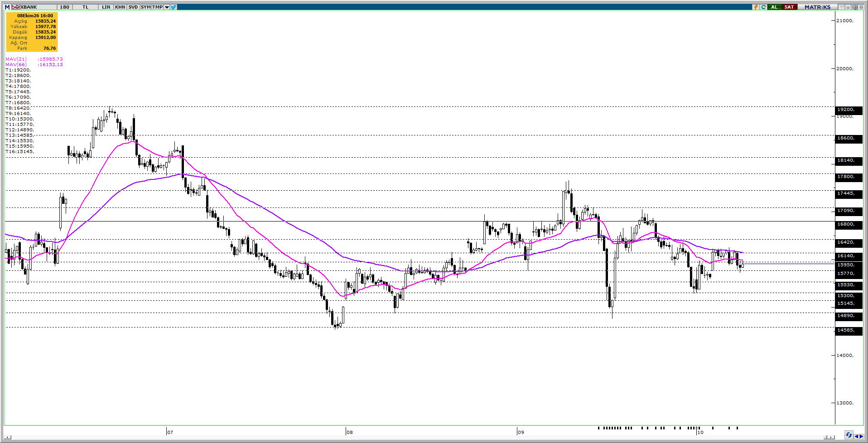Click the T1:19200 level text
This screenshot has height=443, width=868.
(x=18, y=70)
